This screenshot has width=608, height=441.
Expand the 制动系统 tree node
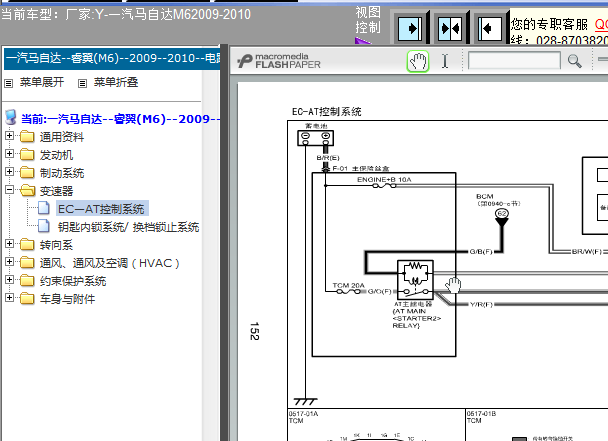[10, 171]
